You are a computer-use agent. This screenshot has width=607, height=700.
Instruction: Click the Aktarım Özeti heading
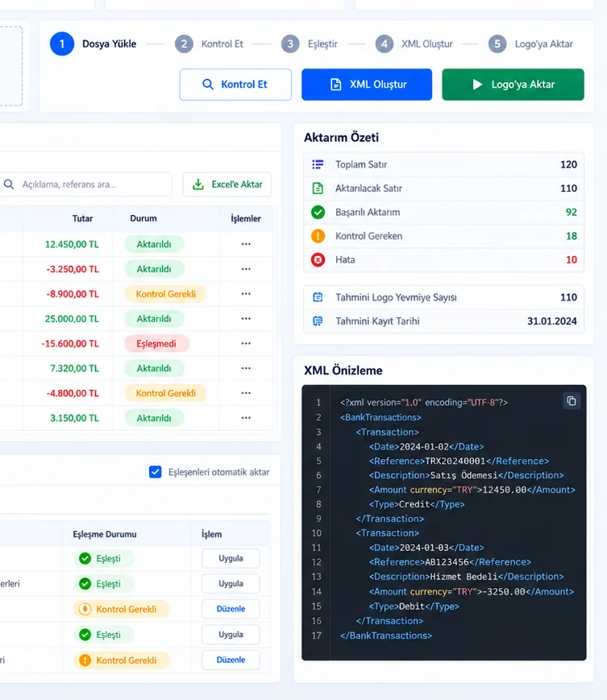tap(341, 137)
